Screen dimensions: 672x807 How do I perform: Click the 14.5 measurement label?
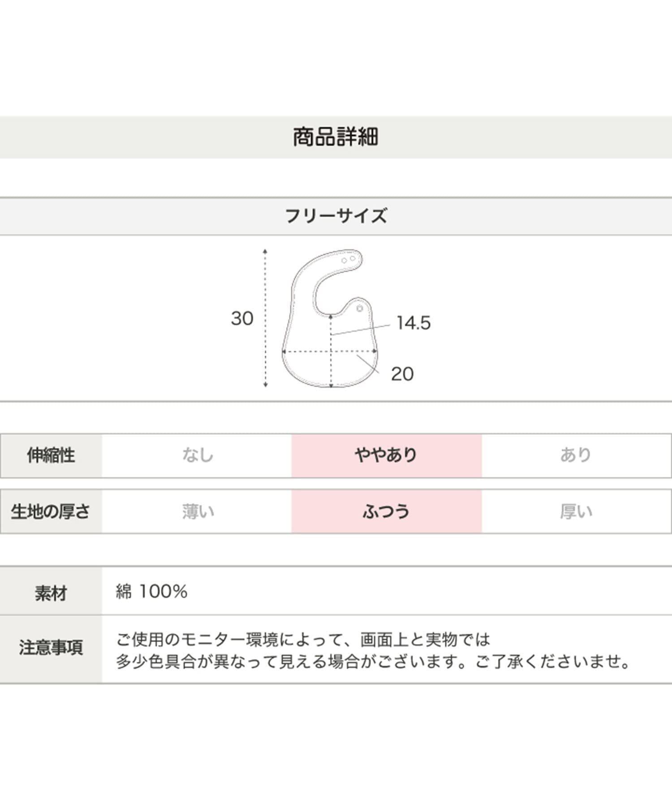tap(413, 323)
